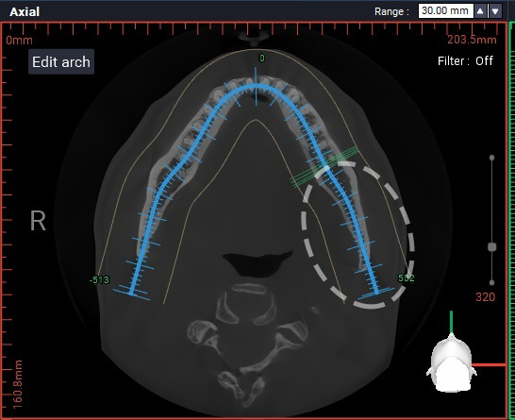Click the head orientation model icon
The width and height of the screenshot is (515, 420).
pos(451,362)
